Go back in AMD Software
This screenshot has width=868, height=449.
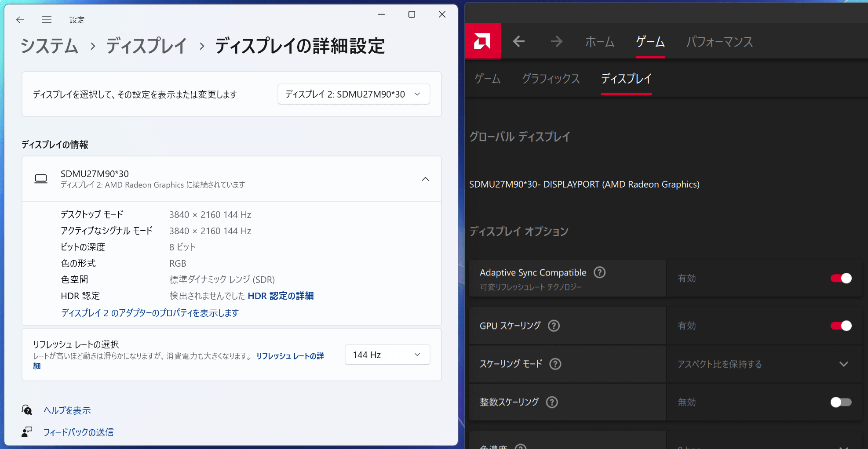[519, 42]
